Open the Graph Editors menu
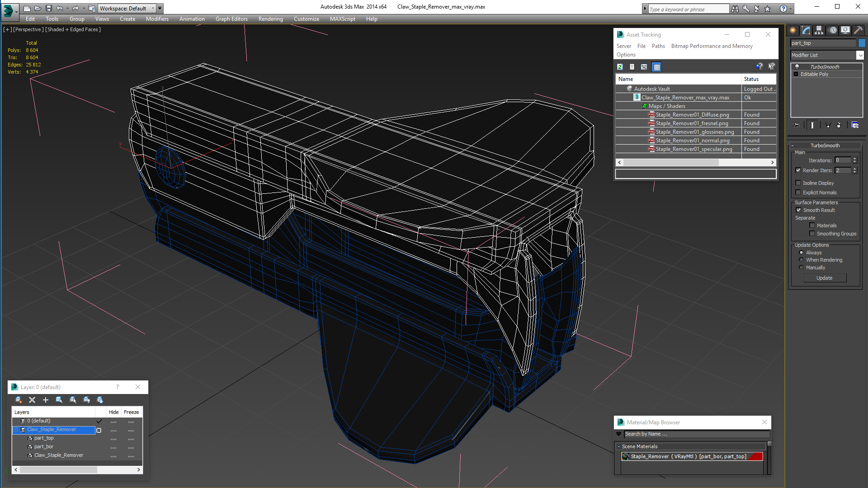 [x=231, y=19]
